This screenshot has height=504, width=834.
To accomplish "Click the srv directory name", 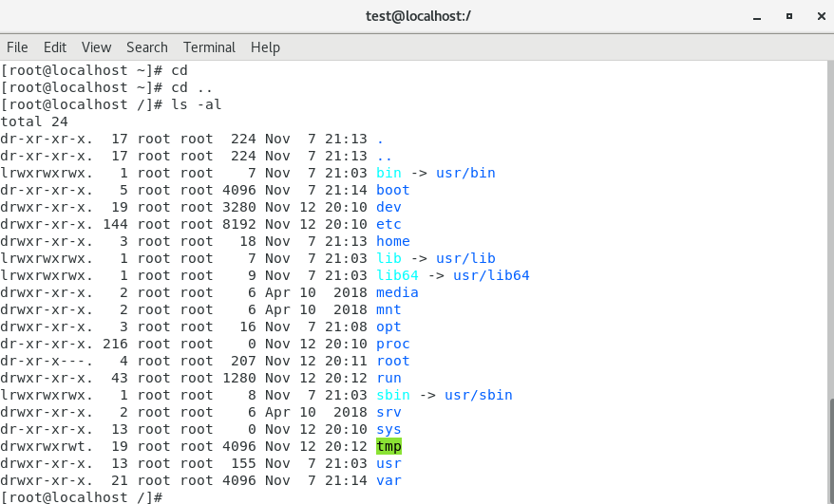I will pyautogui.click(x=389, y=412).
